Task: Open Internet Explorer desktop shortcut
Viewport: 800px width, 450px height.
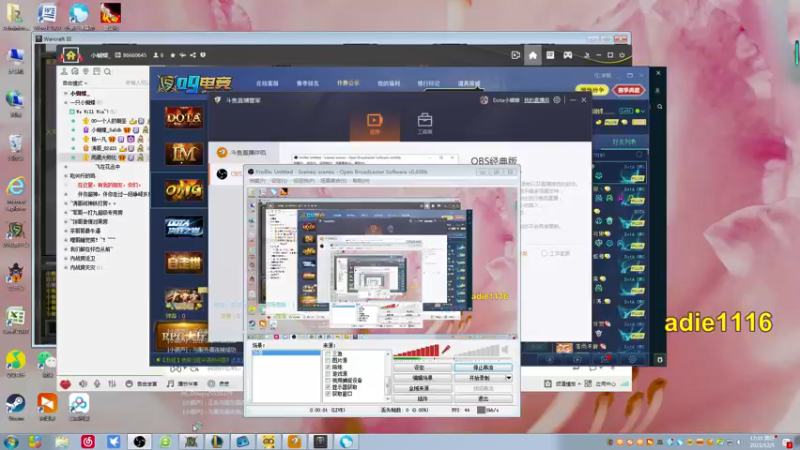Action: tap(16, 194)
